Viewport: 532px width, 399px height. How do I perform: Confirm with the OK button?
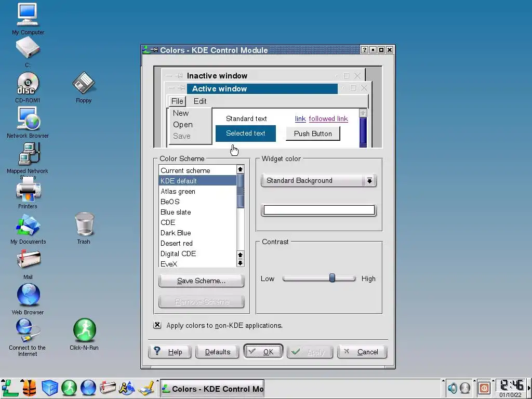click(x=263, y=352)
